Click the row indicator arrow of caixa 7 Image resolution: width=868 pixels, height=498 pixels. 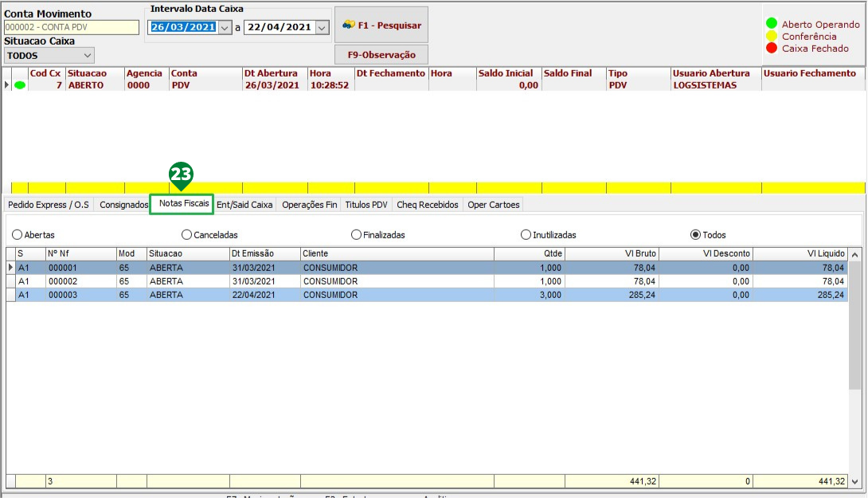point(6,85)
